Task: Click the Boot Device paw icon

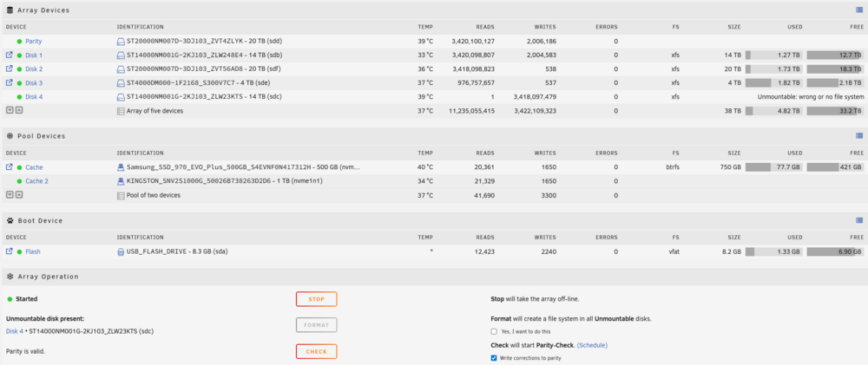Action: click(x=10, y=220)
